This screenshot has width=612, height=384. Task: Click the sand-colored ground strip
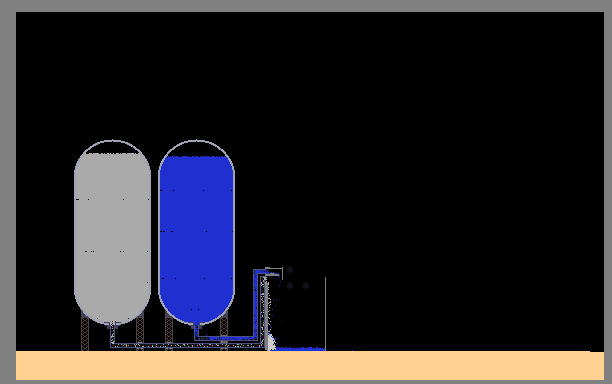[x=310, y=365]
